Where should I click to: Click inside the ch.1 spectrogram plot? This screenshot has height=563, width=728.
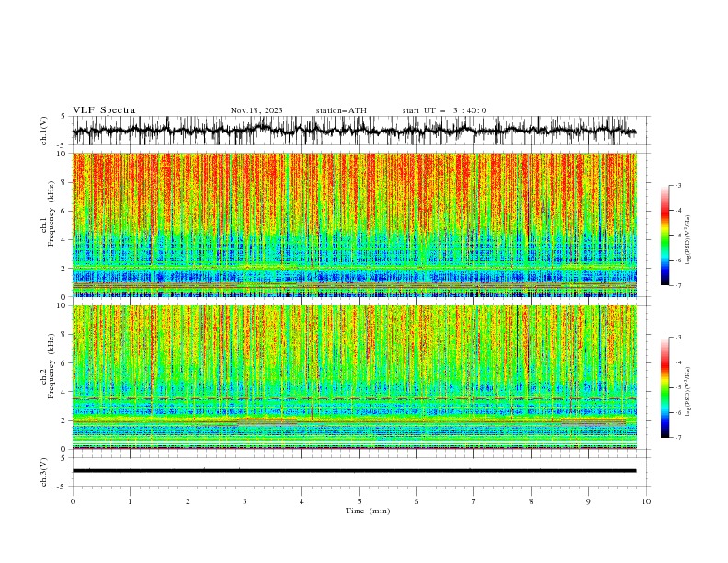[355, 224]
